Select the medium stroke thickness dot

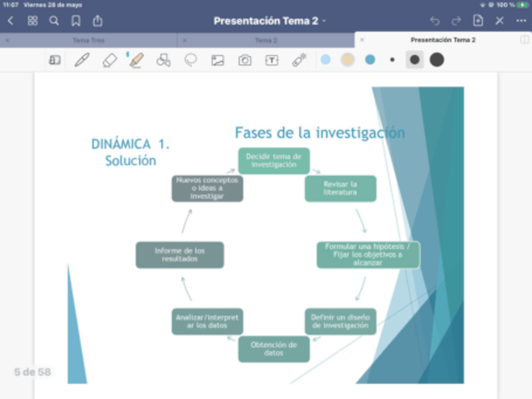point(415,60)
